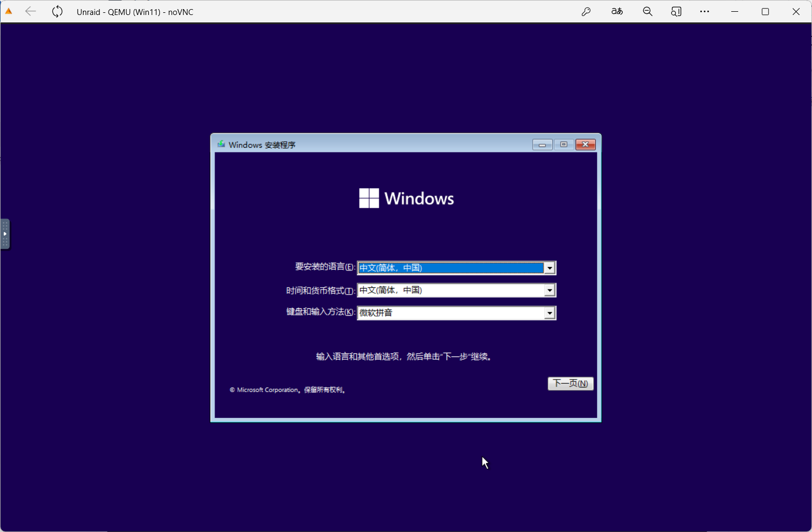Close the Windows 安装程序 dialog
This screenshot has width=812, height=532.
tap(586, 145)
